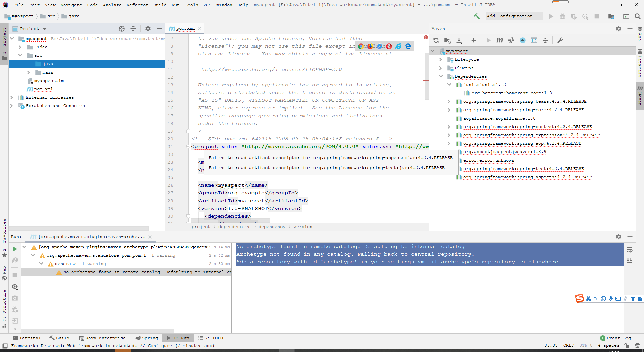Open in Firefox browser icon
The image size is (644, 352).
click(370, 46)
